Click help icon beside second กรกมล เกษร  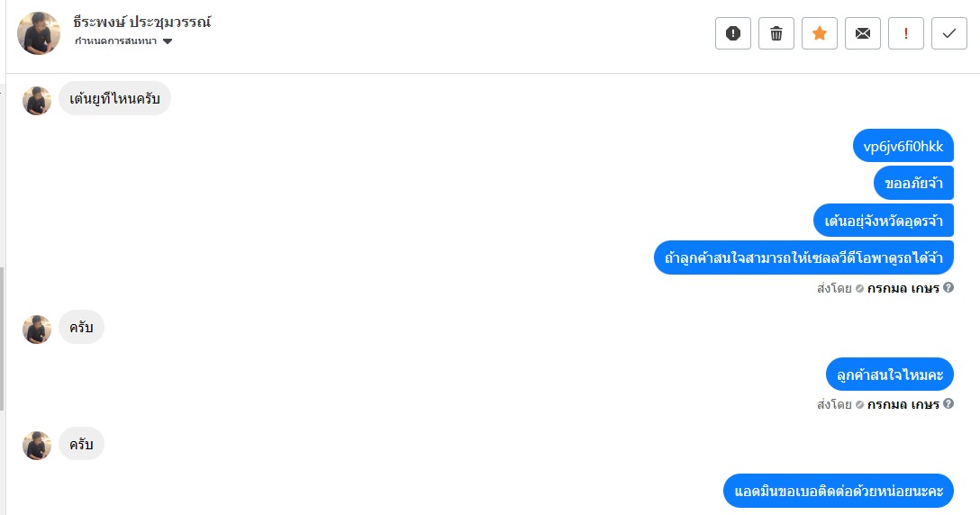pos(948,403)
